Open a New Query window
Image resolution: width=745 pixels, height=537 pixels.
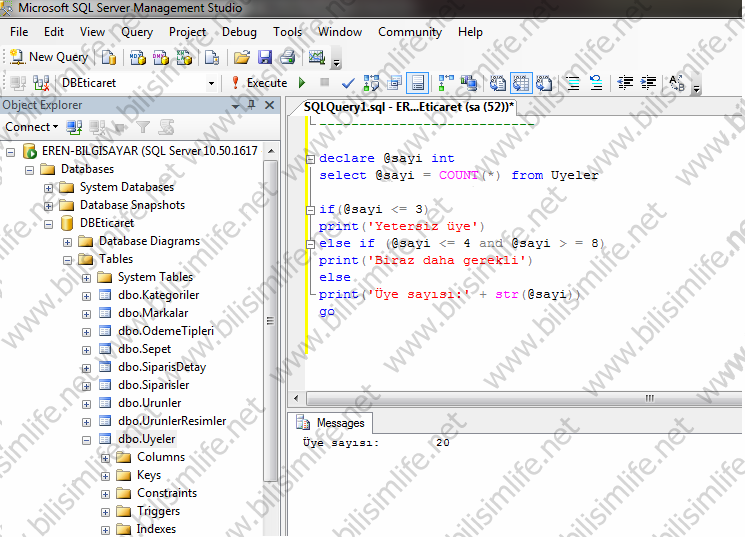(49, 57)
